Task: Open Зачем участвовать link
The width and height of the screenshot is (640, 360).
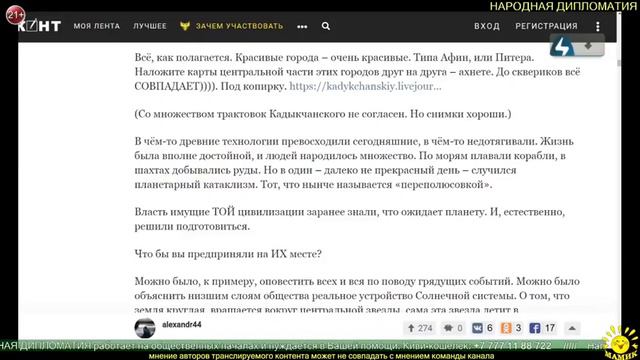Action: [x=239, y=26]
